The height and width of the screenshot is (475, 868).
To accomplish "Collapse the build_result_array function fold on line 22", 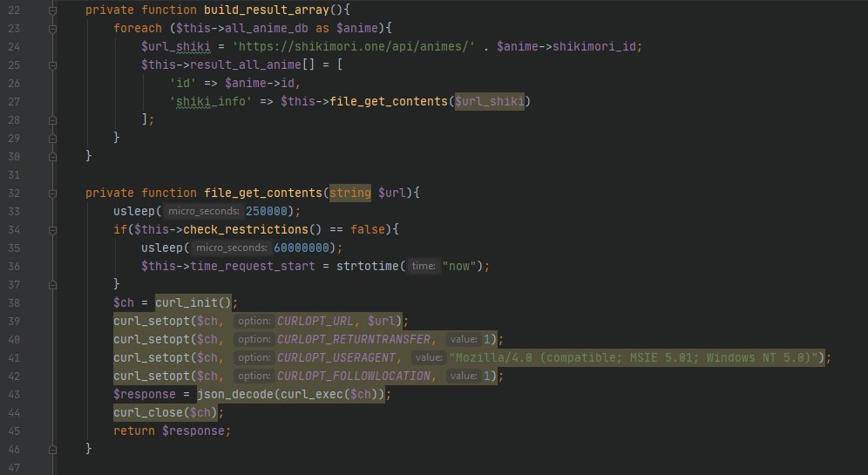I will pos(52,10).
